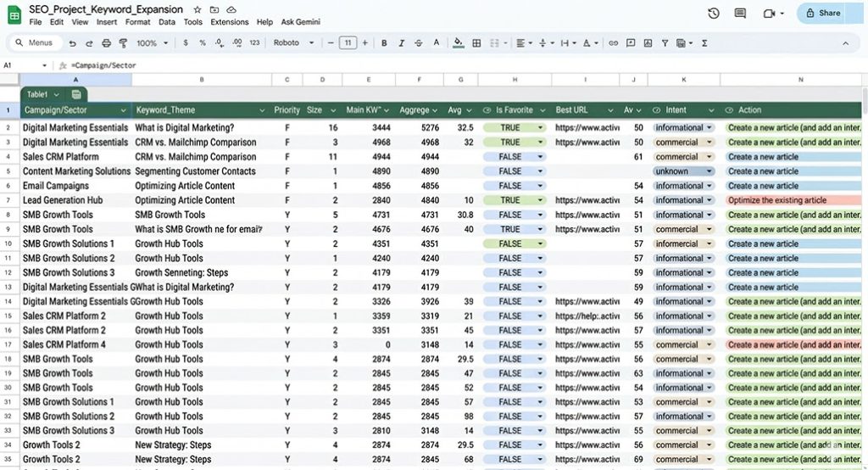
Task: Open the Extensions menu
Action: [229, 22]
